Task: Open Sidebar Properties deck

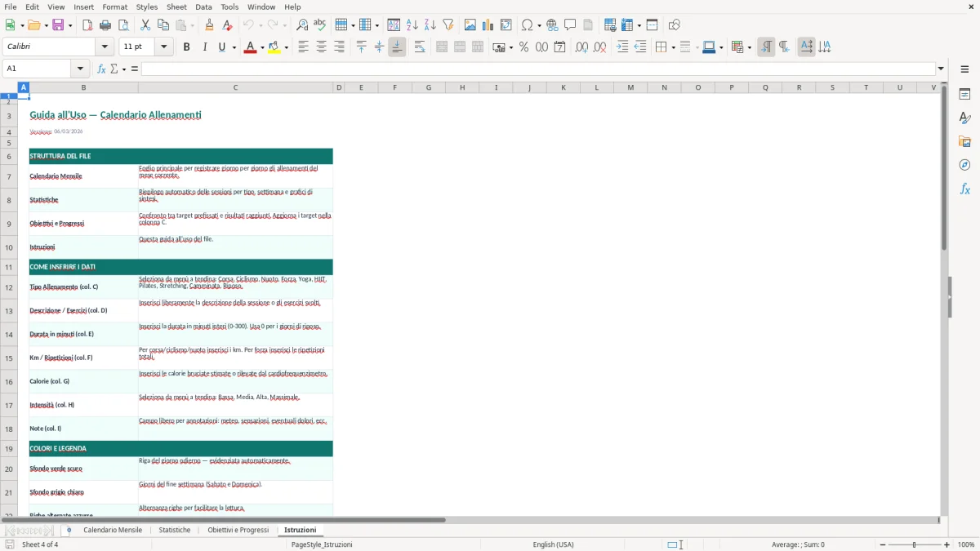Action: pyautogui.click(x=964, y=94)
